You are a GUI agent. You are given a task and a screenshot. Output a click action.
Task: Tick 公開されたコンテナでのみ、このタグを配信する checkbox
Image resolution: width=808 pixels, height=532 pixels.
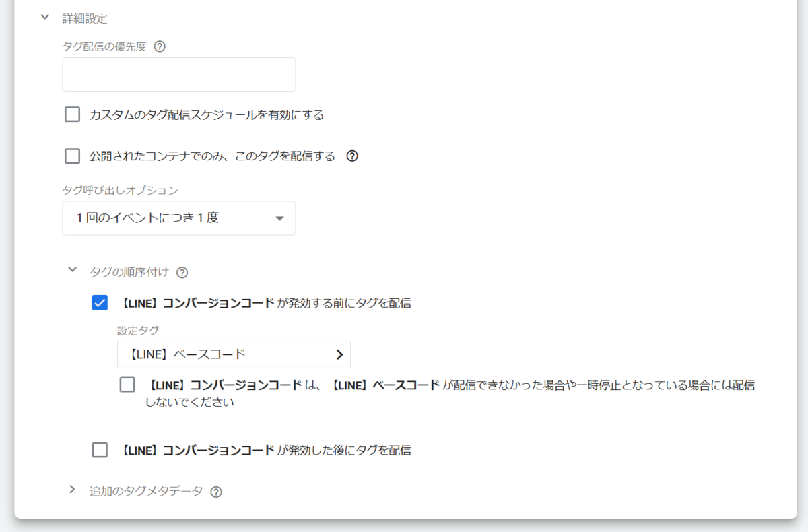[72, 156]
